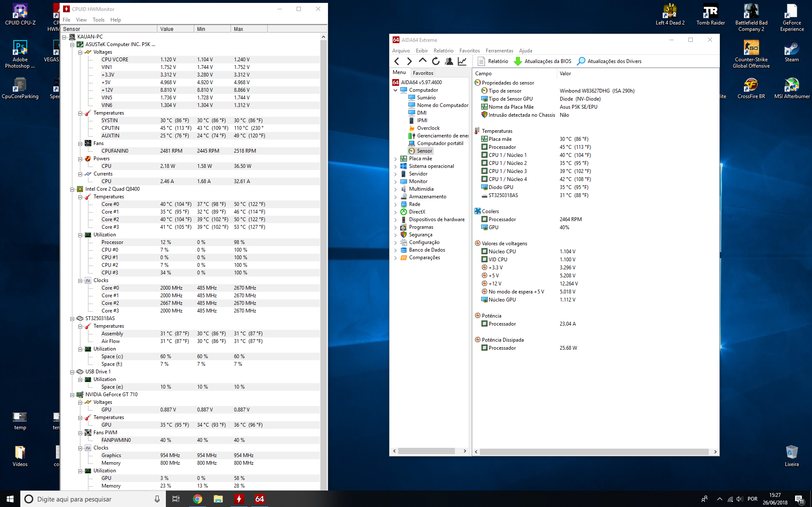Open Arquivo menu in AIDA64
The width and height of the screenshot is (812, 507).
coord(401,51)
